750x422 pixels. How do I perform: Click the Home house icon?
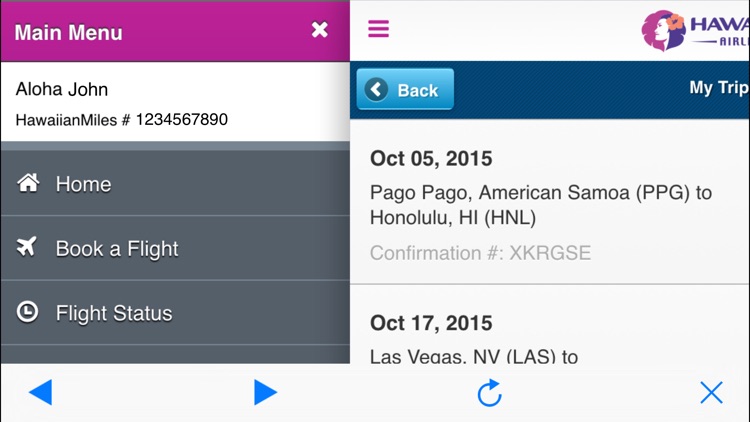pos(28,183)
